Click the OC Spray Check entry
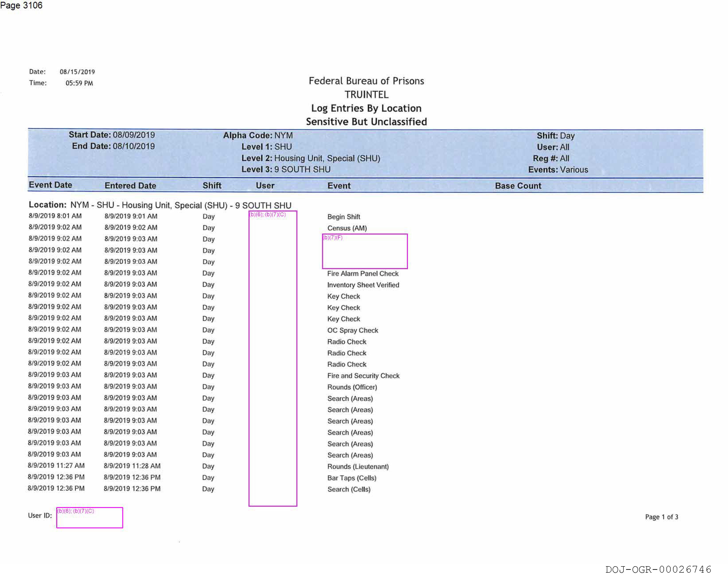This screenshot has height=576, width=728. point(352,330)
